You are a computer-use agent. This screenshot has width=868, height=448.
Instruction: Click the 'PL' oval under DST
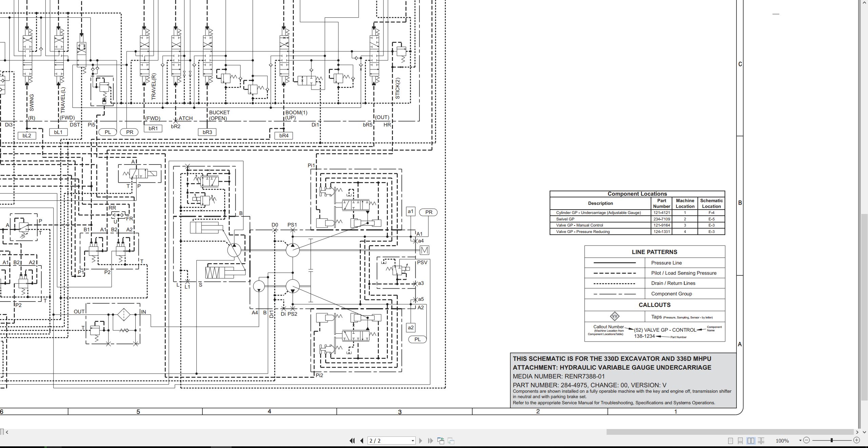pyautogui.click(x=108, y=132)
